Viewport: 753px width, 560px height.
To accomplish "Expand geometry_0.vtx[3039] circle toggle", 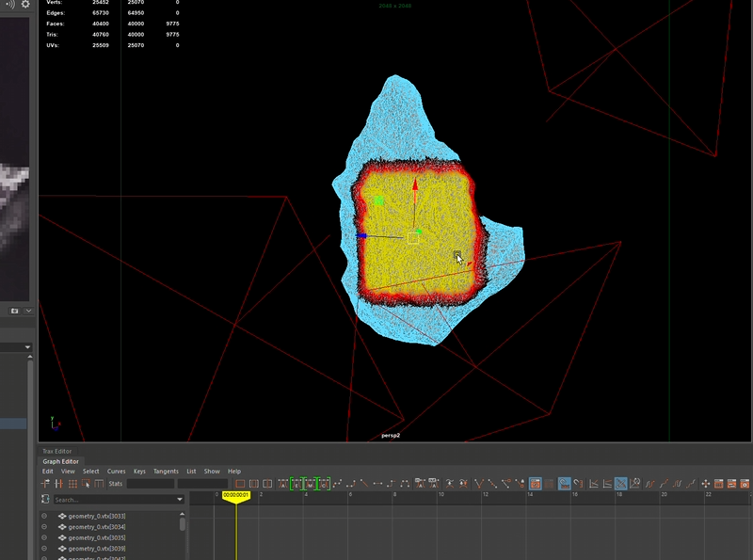I will click(44, 549).
